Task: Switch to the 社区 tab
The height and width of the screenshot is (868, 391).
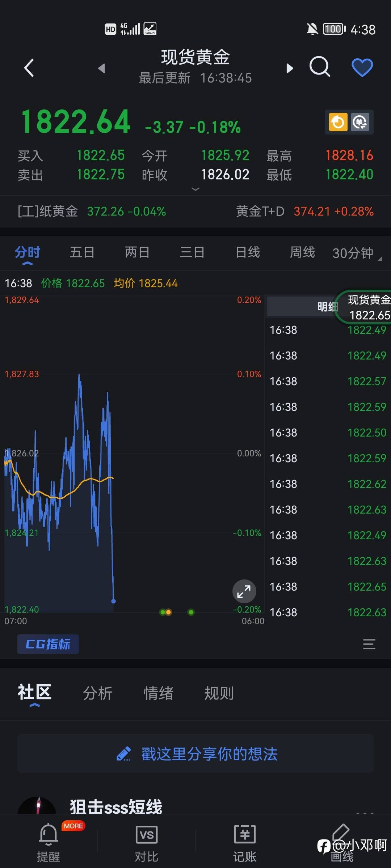Action: click(x=35, y=693)
